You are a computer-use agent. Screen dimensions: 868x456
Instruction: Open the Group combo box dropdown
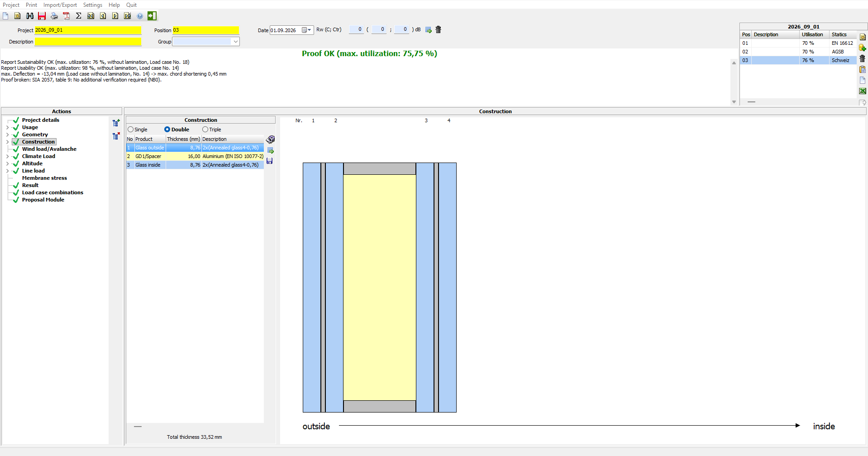tap(235, 42)
